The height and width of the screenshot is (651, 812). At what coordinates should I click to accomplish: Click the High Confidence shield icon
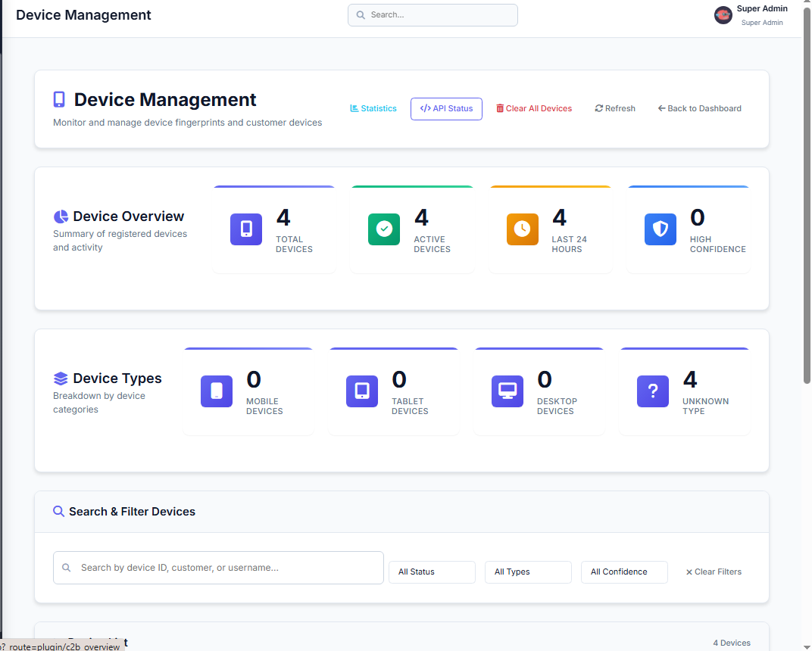pos(660,229)
